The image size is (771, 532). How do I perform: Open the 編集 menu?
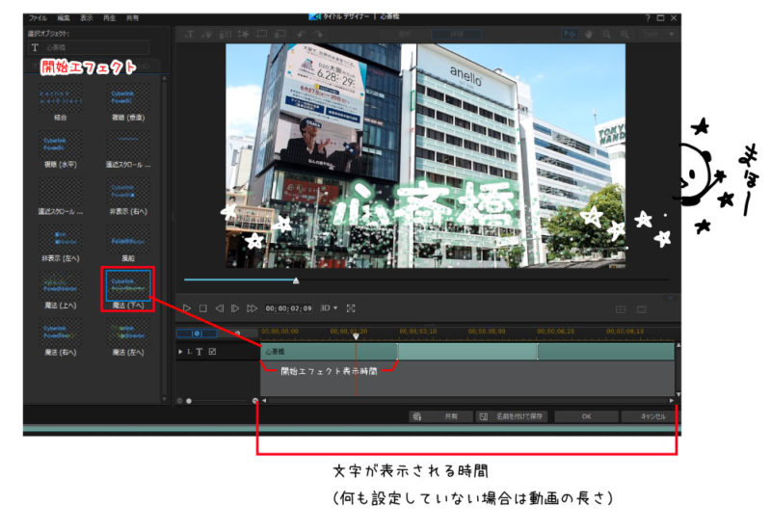pyautogui.click(x=63, y=17)
